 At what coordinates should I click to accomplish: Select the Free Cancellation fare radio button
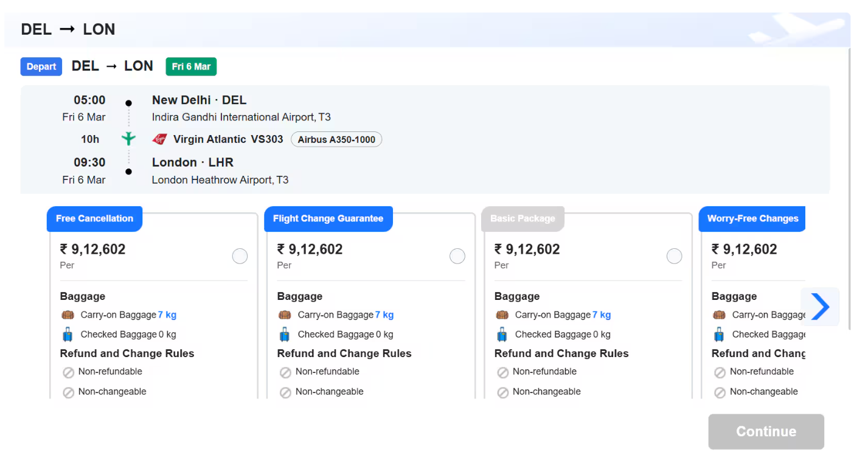coord(240,256)
